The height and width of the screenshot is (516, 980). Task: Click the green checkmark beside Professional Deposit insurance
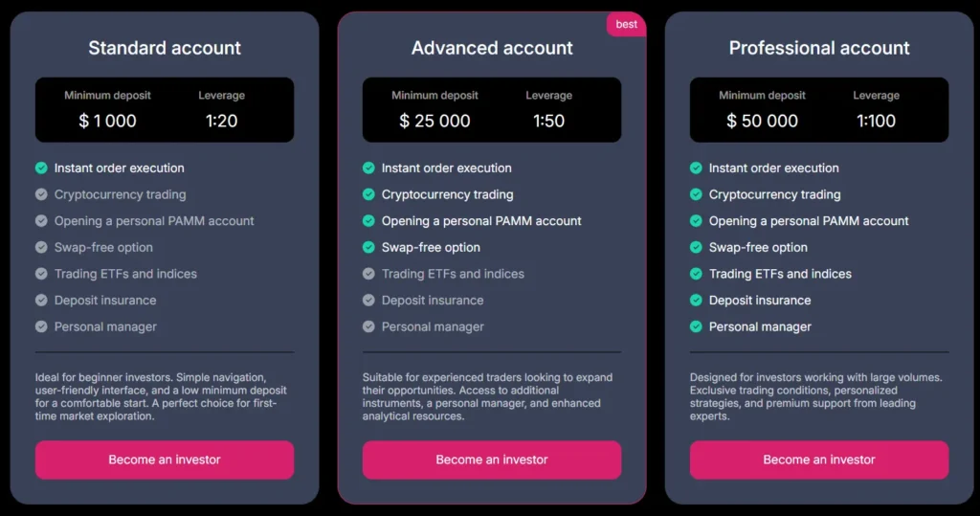[x=696, y=300]
